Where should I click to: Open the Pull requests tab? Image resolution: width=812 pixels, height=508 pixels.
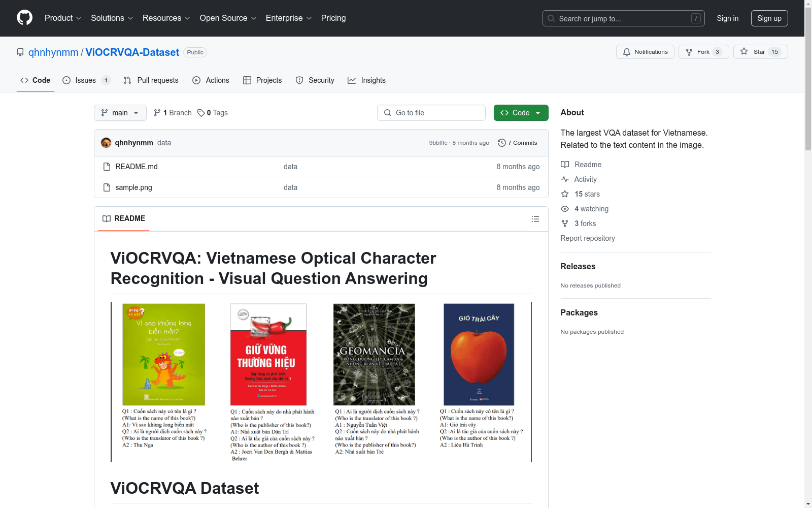[x=151, y=80]
